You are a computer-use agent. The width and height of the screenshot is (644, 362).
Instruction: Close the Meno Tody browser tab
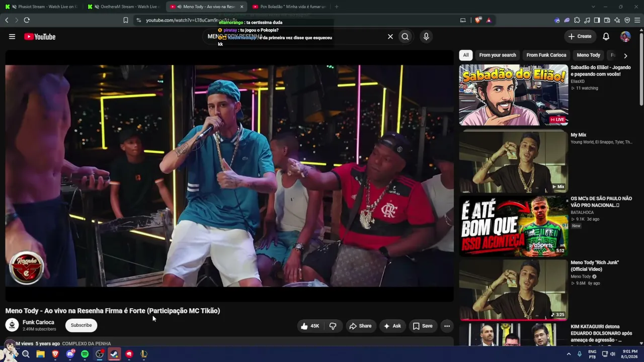pyautogui.click(x=242, y=7)
